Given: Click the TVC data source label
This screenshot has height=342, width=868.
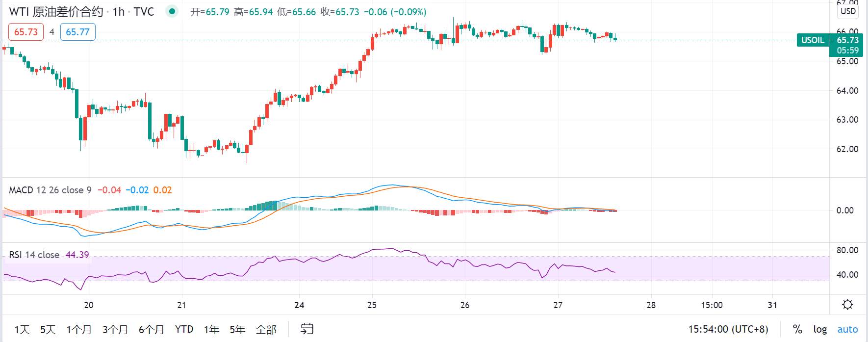Looking at the screenshot, I should click(144, 12).
